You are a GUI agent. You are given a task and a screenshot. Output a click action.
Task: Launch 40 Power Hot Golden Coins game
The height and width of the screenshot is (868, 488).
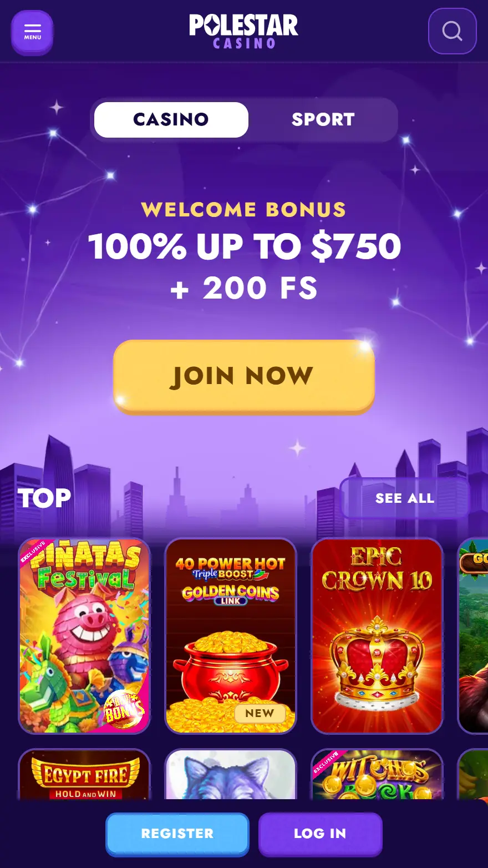pyautogui.click(x=231, y=636)
